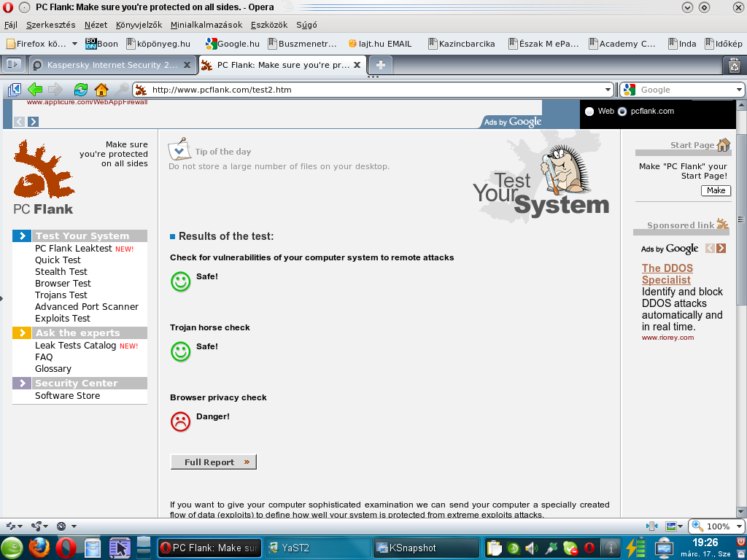Expand the Test Your System section arrow

pos(22,236)
